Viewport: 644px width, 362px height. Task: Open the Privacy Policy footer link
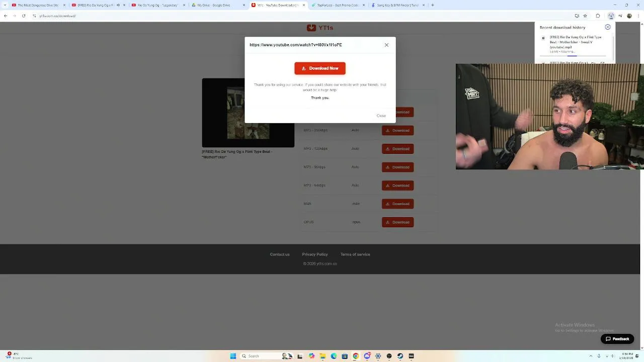pyautogui.click(x=315, y=254)
